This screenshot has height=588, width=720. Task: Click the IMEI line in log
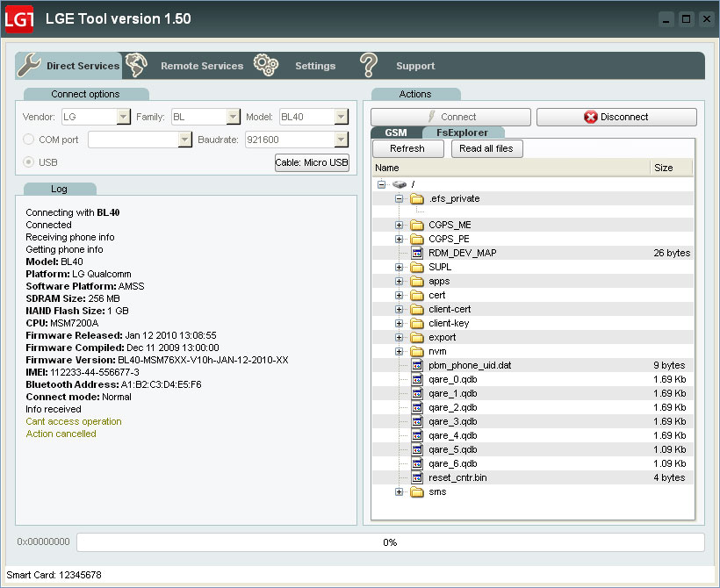[x=83, y=372]
